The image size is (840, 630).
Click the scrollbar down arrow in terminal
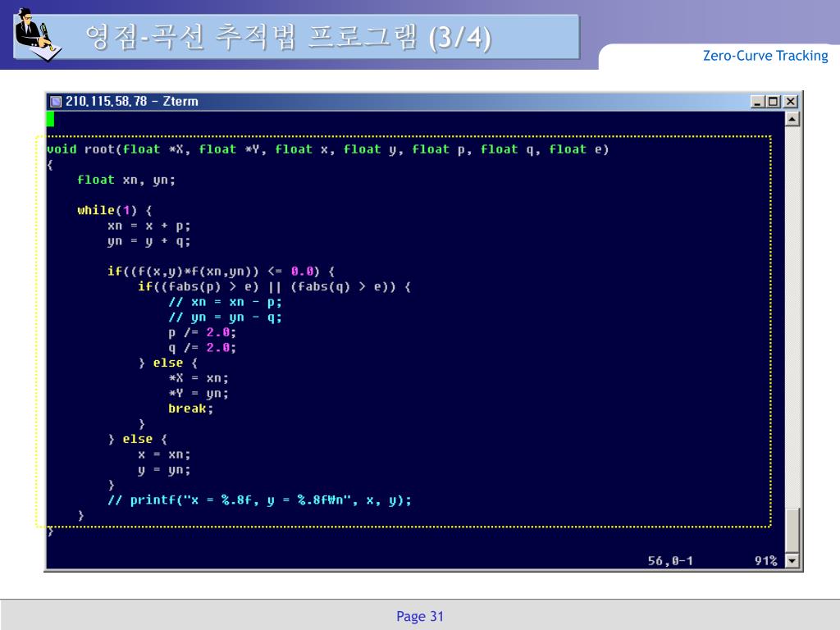[x=792, y=561]
